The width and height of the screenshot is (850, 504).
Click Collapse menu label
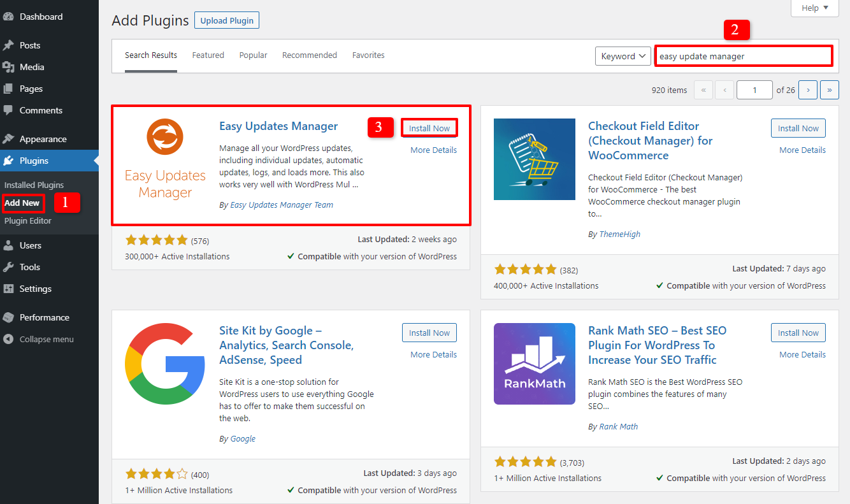(47, 339)
